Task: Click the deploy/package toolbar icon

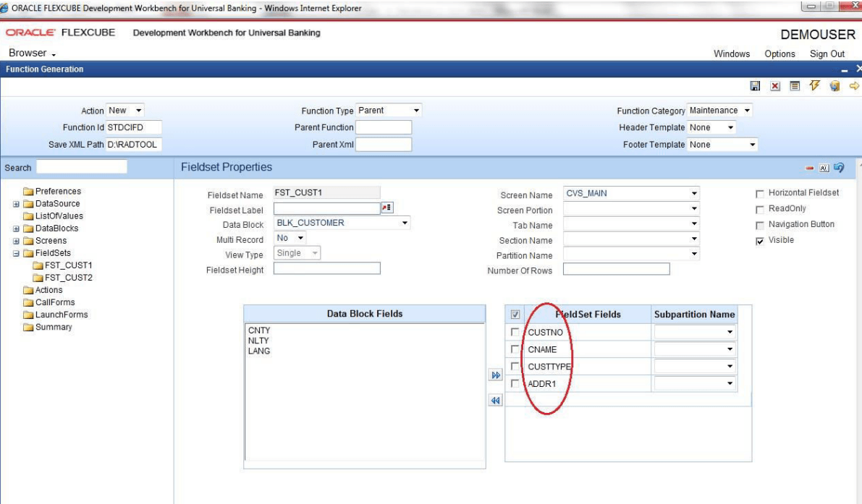Action: (834, 85)
